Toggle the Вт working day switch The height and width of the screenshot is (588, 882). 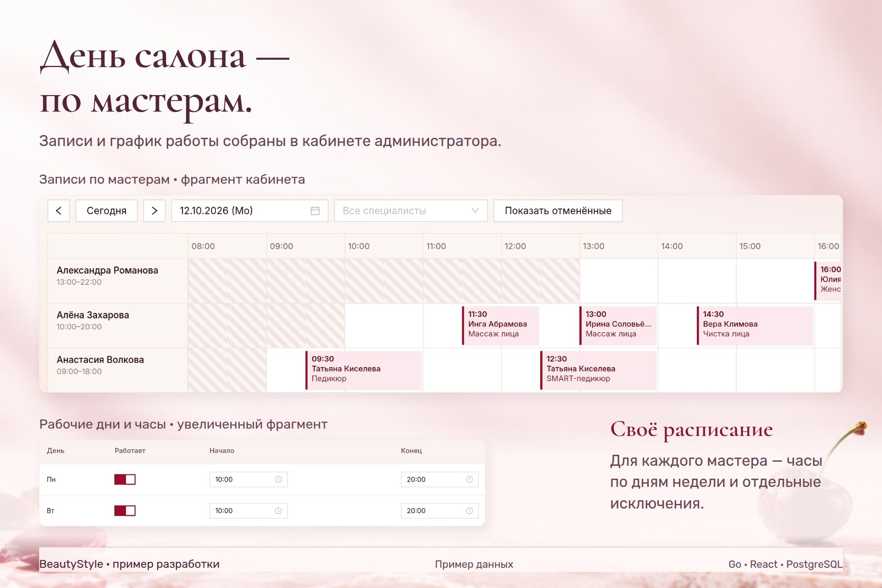[125, 511]
